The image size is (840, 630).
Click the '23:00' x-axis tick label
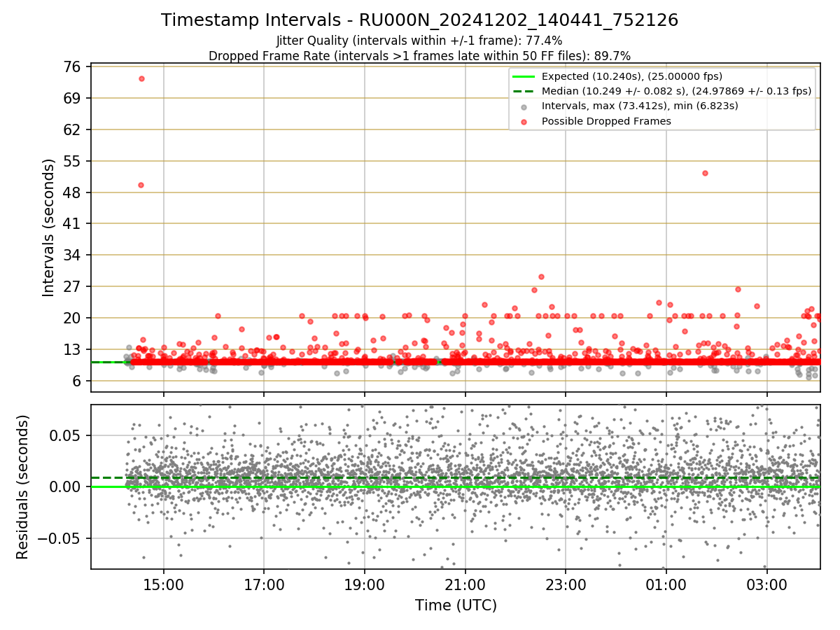coord(566,585)
